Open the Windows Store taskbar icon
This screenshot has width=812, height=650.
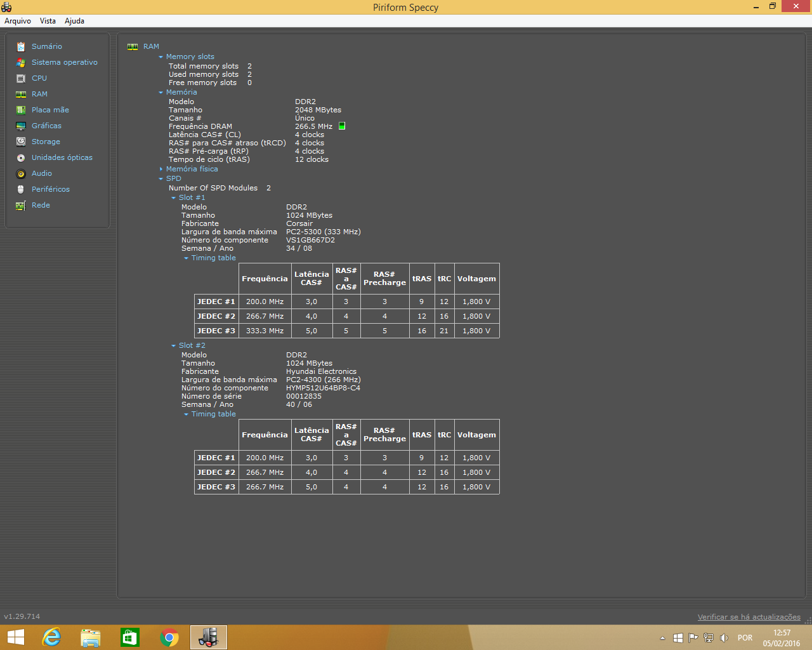[x=130, y=637]
